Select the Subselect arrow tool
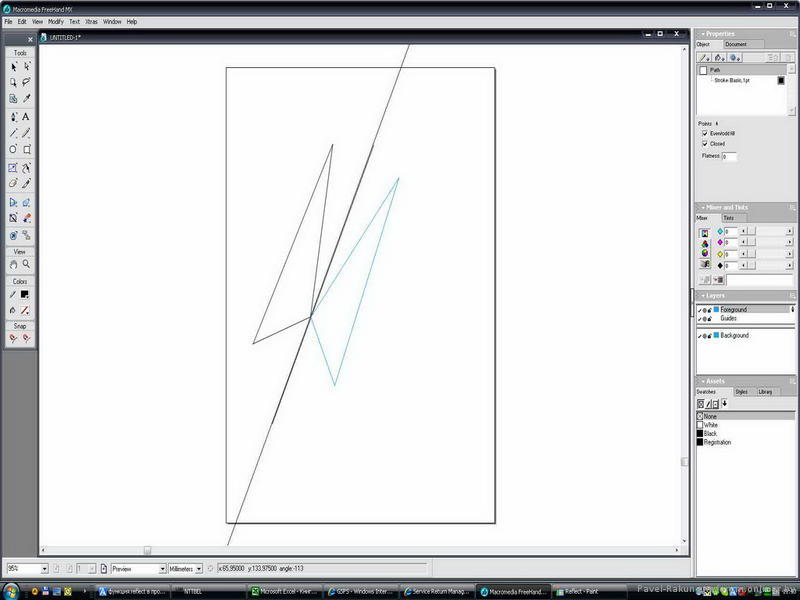The height and width of the screenshot is (600, 800). pos(27,67)
